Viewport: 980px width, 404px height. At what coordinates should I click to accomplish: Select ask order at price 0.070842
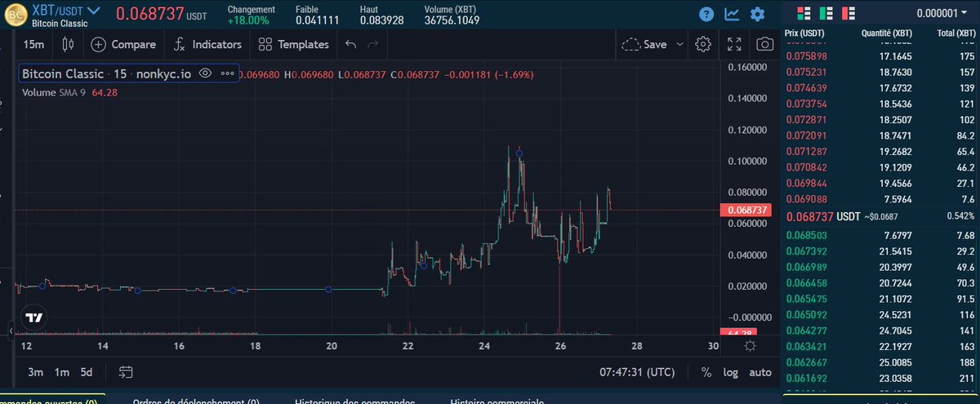880,166
